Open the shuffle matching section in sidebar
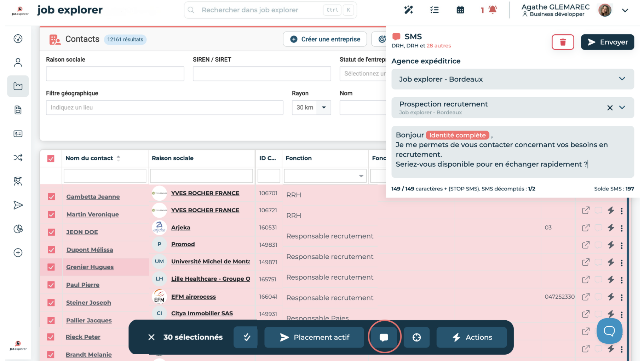 click(x=18, y=157)
